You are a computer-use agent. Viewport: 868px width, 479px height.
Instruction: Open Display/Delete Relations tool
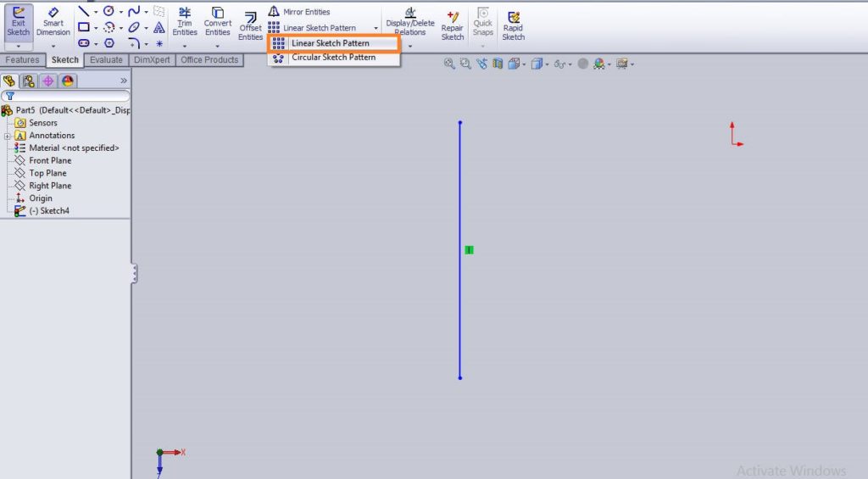click(x=410, y=21)
